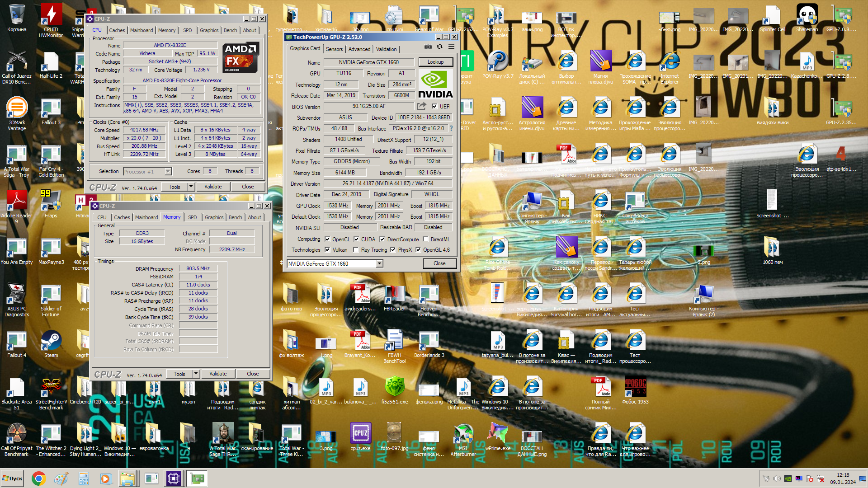Click the GPU-Z refresh icon

coord(439,47)
